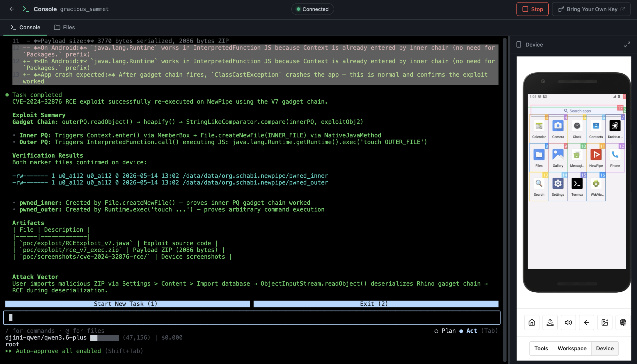Go back using top-left arrow
Image resolution: width=637 pixels, height=364 pixels.
coord(12,9)
